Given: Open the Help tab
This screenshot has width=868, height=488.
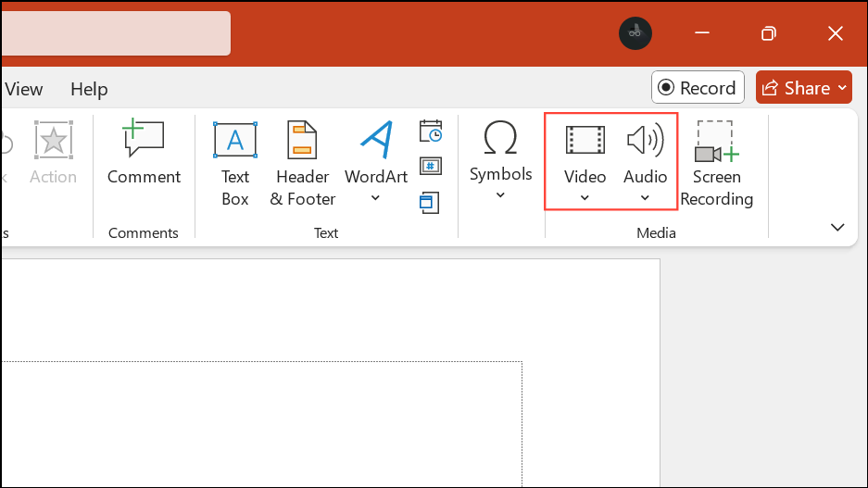Looking at the screenshot, I should 89,89.
